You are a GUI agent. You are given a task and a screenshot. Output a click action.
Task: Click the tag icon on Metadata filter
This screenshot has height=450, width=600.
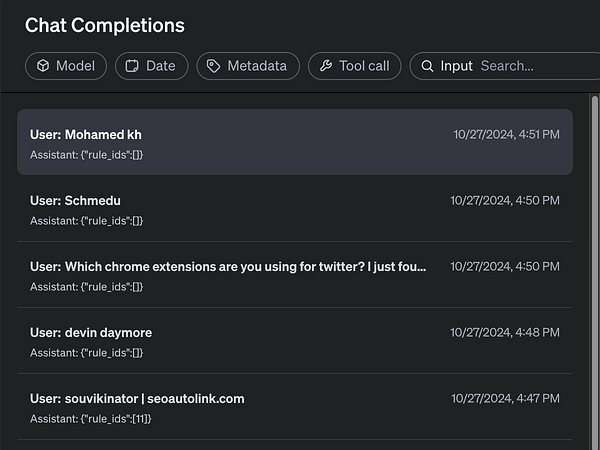click(x=213, y=66)
